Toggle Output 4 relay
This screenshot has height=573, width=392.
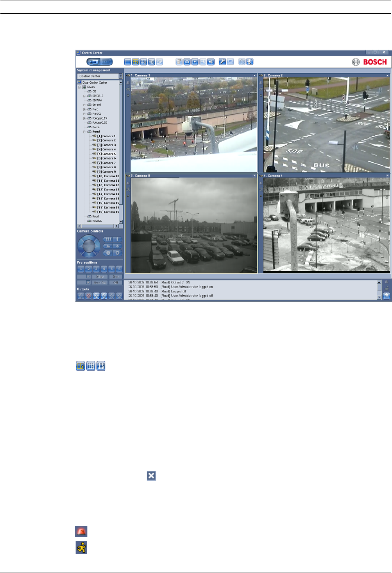pos(104,296)
